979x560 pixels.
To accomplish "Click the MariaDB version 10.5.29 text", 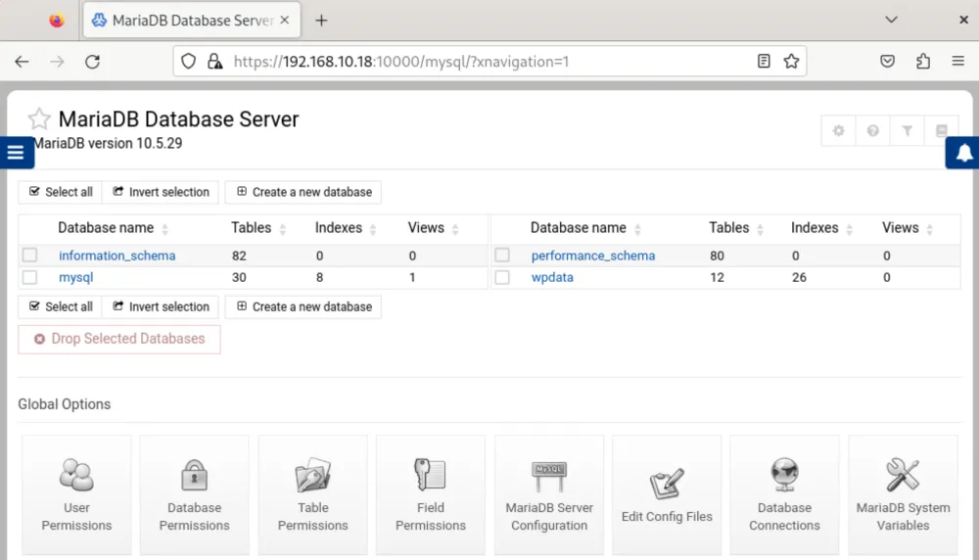I will [x=108, y=143].
